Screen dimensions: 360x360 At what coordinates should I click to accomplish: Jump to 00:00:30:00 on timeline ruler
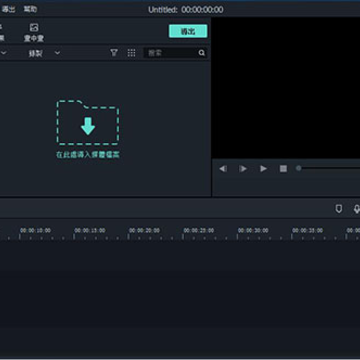pyautogui.click(x=253, y=230)
